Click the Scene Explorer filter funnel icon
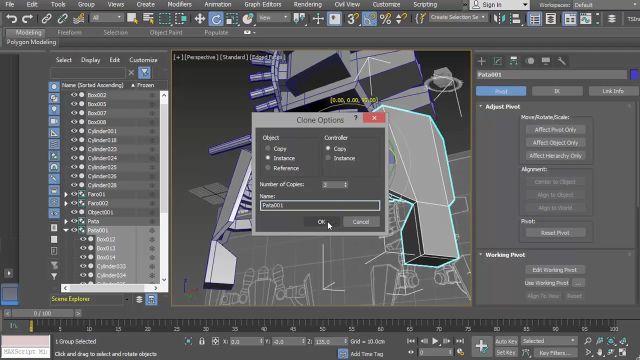The height and width of the screenshot is (360, 640). coord(144,73)
